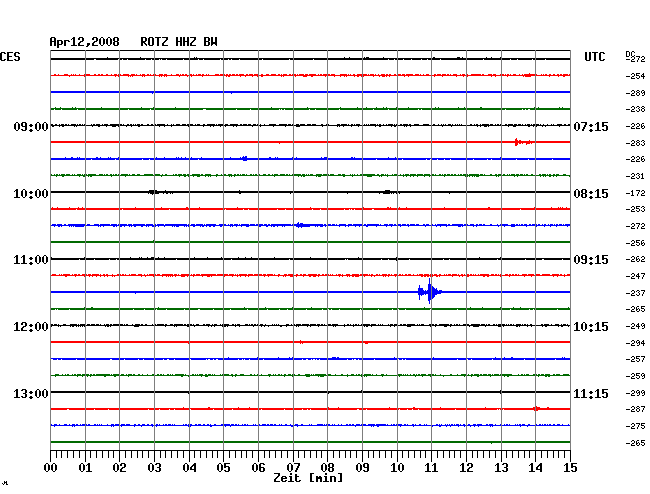Click the DC offset value -238
This screenshot has height=494, width=650.
(635, 109)
